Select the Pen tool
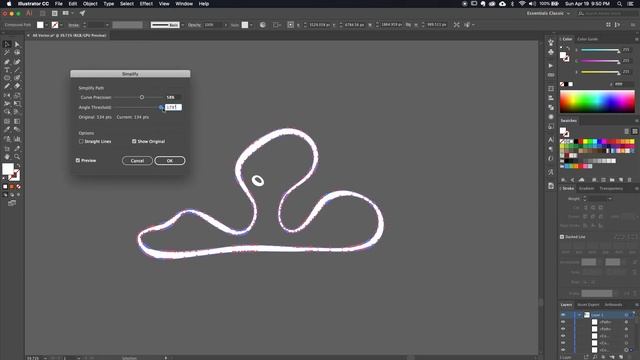This screenshot has height=360, width=640. [7, 62]
